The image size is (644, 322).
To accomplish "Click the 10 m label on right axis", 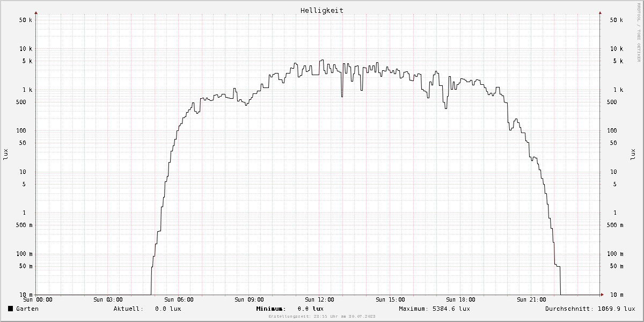I will [616, 295].
